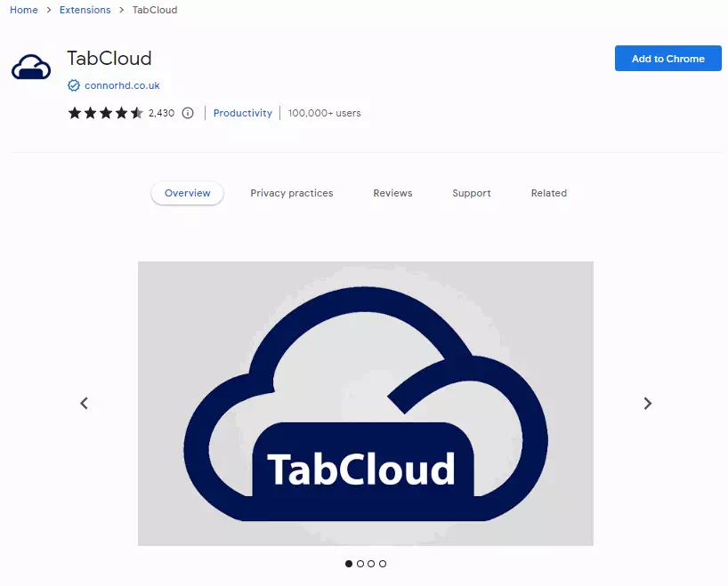Open the Privacy practices tab
This screenshot has height=586, width=728.
click(292, 193)
